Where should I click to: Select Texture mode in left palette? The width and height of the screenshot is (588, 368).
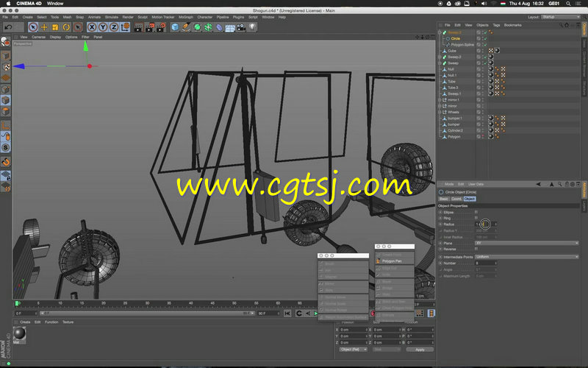(x=6, y=67)
